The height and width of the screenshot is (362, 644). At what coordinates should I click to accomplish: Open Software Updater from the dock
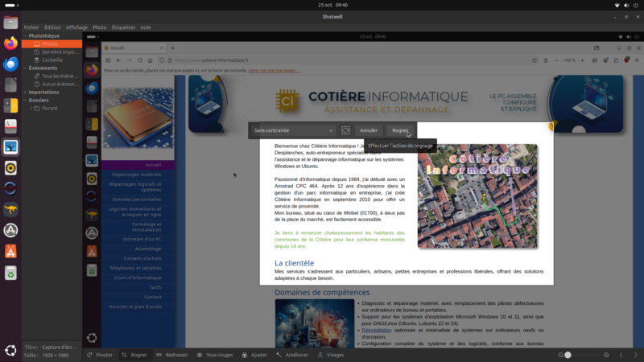(x=10, y=230)
